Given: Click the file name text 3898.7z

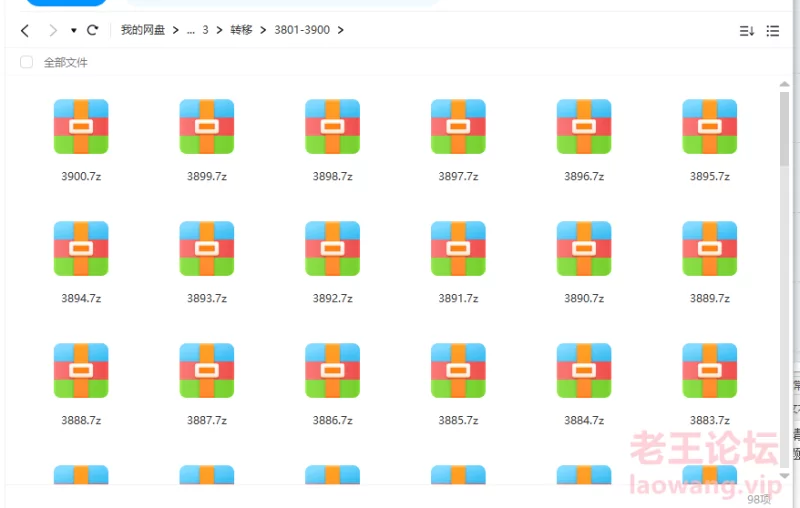Looking at the screenshot, I should tap(333, 176).
